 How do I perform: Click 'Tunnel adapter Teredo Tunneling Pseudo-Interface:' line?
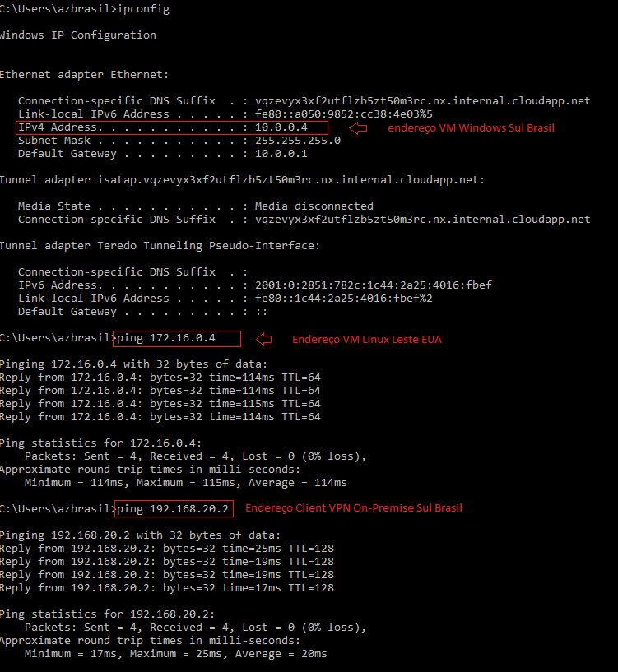pos(160,246)
